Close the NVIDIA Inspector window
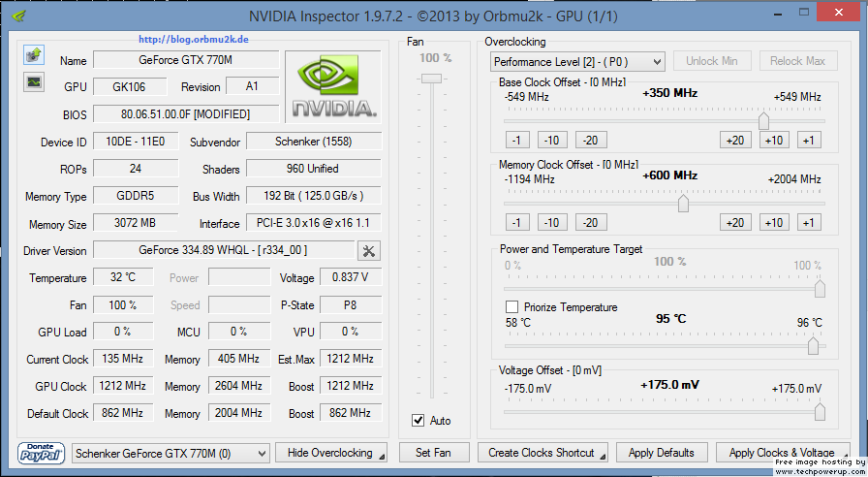The image size is (868, 477). pos(838,12)
